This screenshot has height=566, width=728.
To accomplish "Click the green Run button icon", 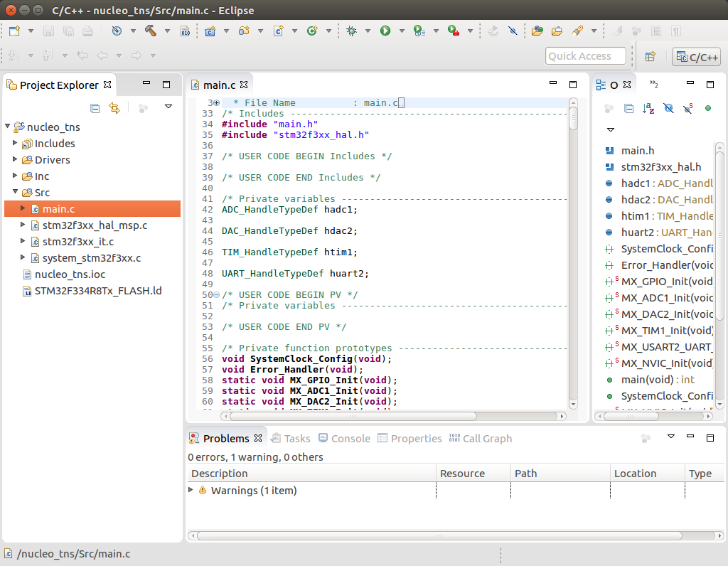I will coord(385,31).
